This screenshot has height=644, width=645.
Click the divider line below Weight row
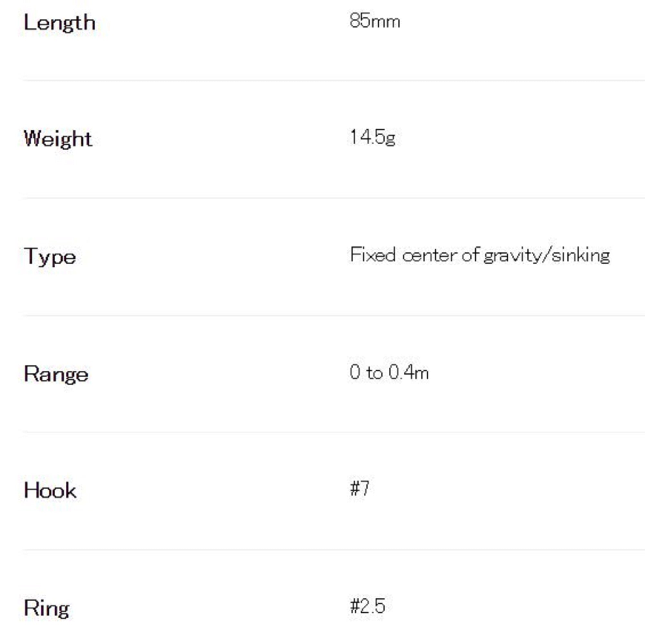point(334,198)
